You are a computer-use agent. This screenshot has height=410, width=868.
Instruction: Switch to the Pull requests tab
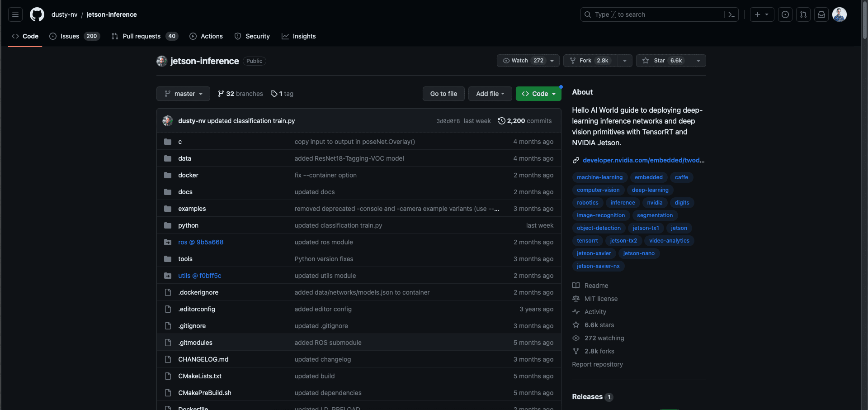(145, 36)
